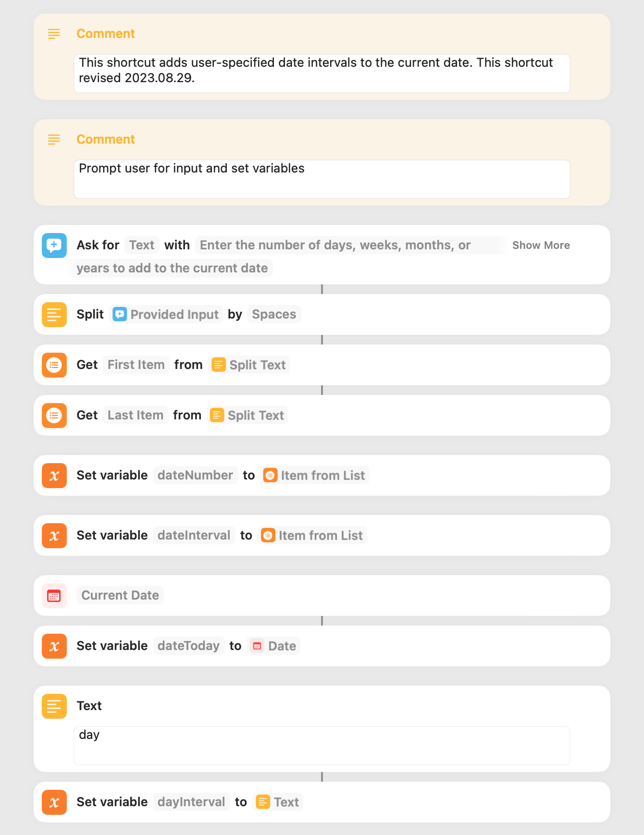Viewport: 644px width, 835px height.
Task: Open the Text input type dropdown
Action: 142,245
